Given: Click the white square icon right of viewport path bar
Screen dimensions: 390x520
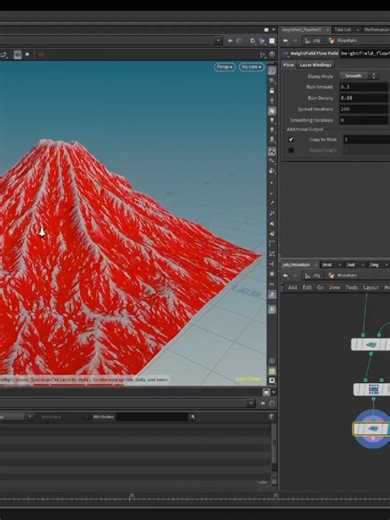Looking at the screenshot, I should click(x=272, y=41).
